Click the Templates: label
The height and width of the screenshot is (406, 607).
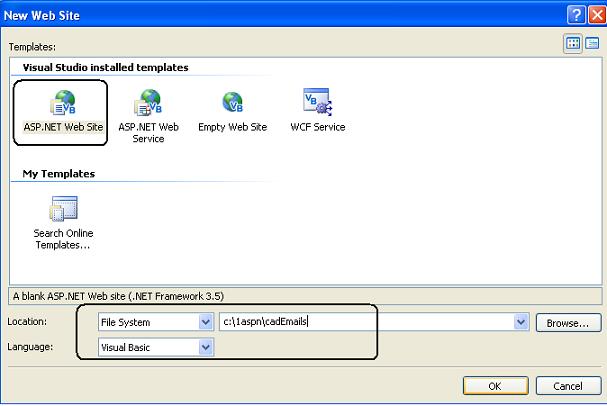click(x=33, y=47)
